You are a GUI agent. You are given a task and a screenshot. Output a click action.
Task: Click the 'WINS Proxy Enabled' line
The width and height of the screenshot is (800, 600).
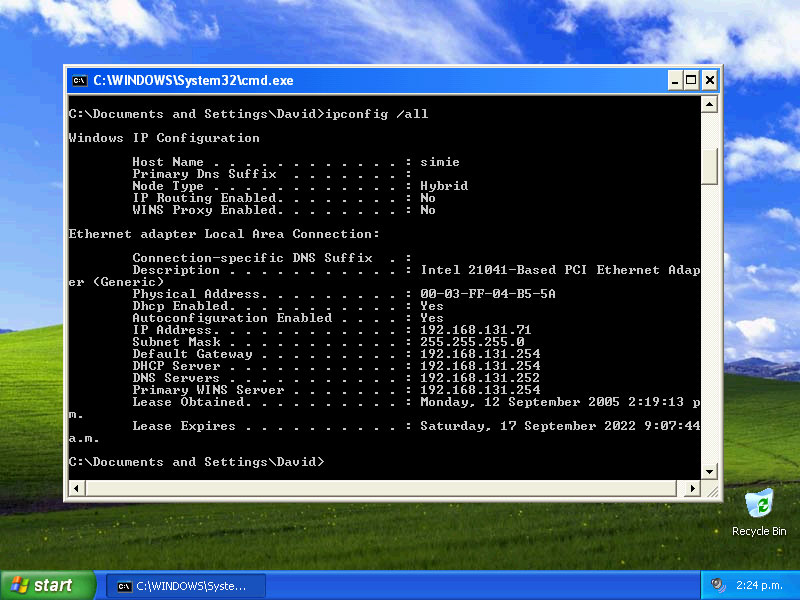coord(284,210)
